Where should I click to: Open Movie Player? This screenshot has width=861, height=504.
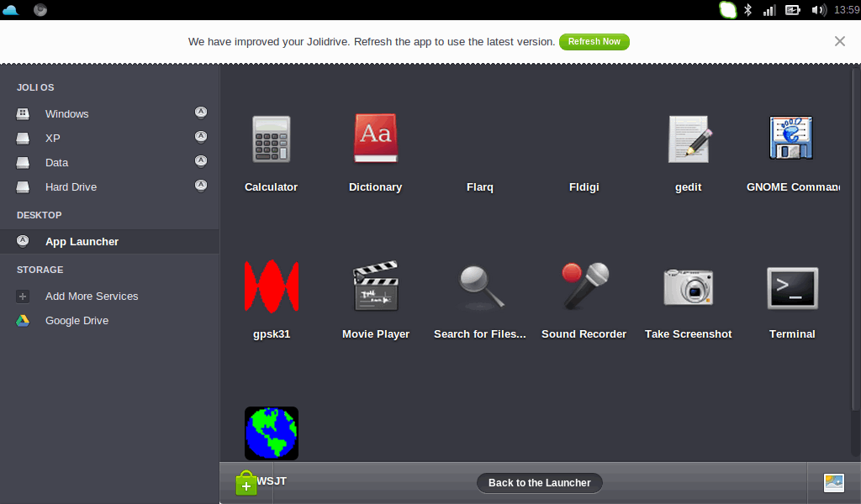click(x=375, y=287)
